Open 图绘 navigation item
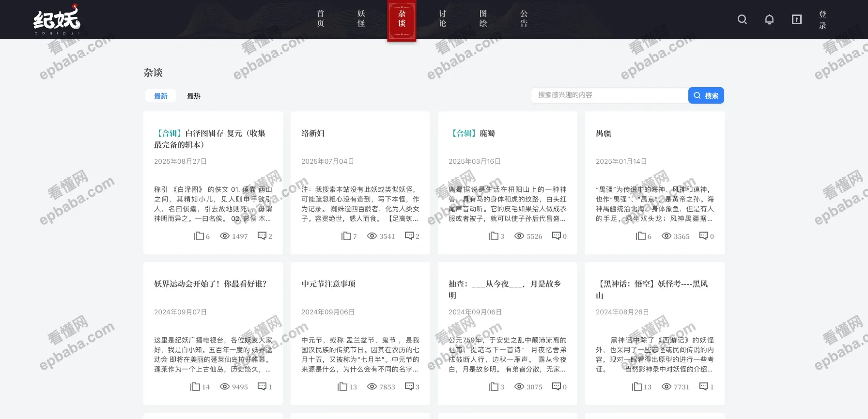The height and width of the screenshot is (419, 868). (x=483, y=19)
